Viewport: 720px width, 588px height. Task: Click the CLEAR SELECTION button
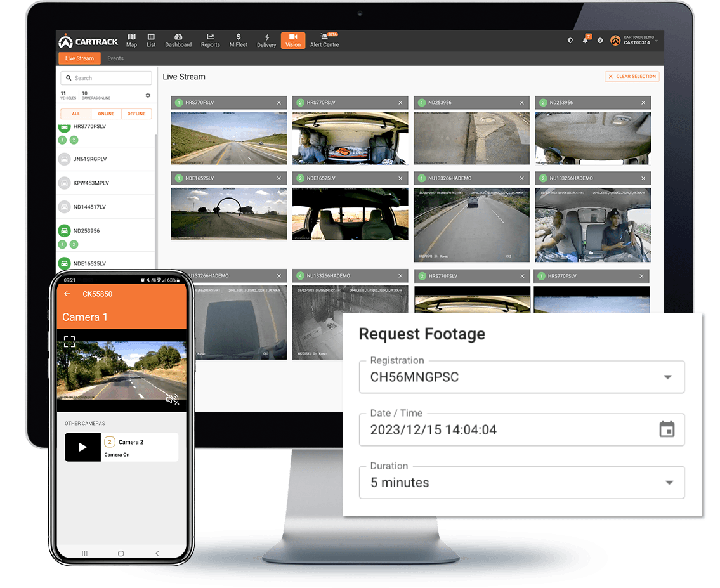[x=632, y=77]
